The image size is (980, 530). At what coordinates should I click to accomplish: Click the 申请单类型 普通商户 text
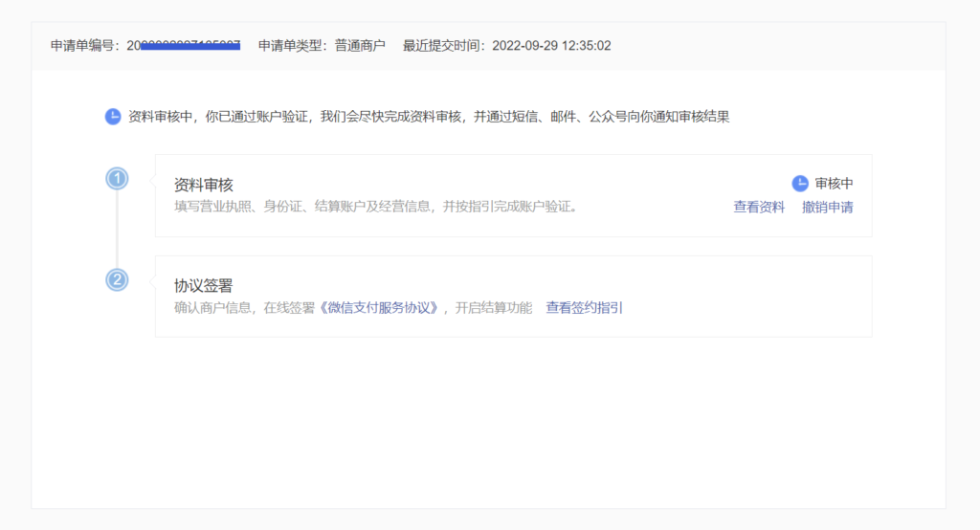tap(322, 45)
